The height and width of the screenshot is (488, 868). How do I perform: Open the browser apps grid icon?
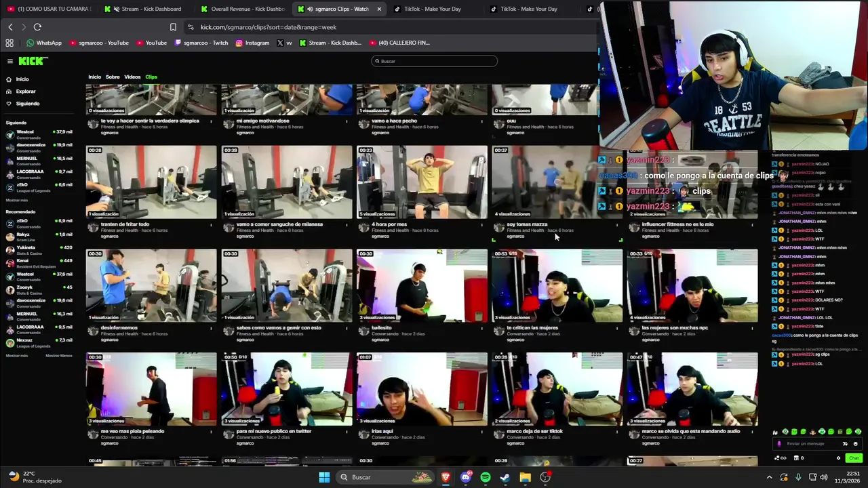(x=9, y=43)
